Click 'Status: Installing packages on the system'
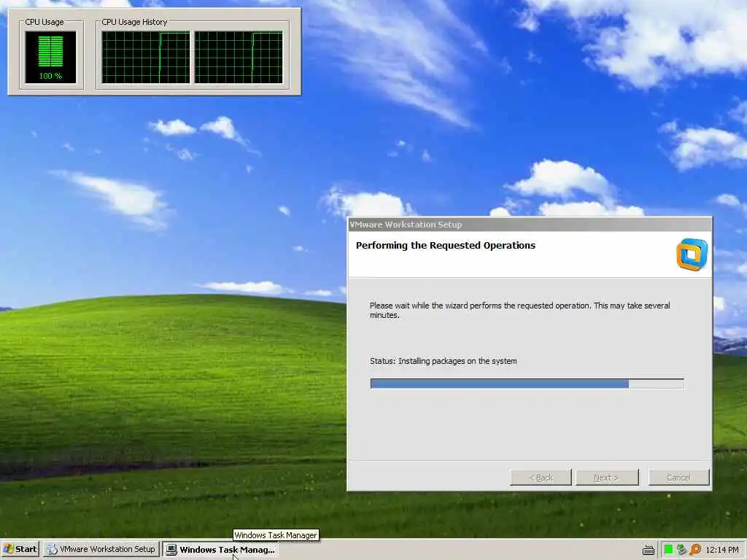Viewport: 747px width, 560px height. coord(443,361)
